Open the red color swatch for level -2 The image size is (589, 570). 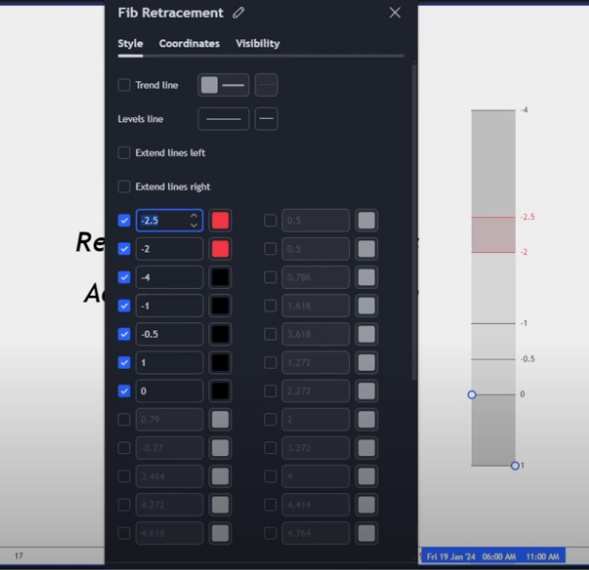(x=220, y=249)
